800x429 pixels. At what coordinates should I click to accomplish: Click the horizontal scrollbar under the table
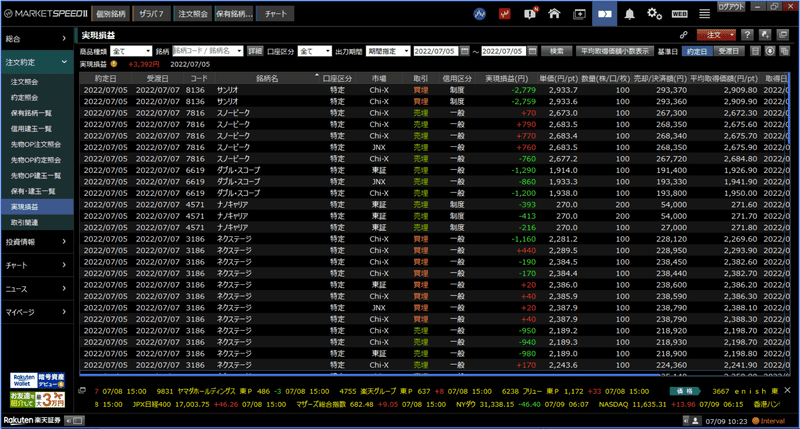point(370,374)
